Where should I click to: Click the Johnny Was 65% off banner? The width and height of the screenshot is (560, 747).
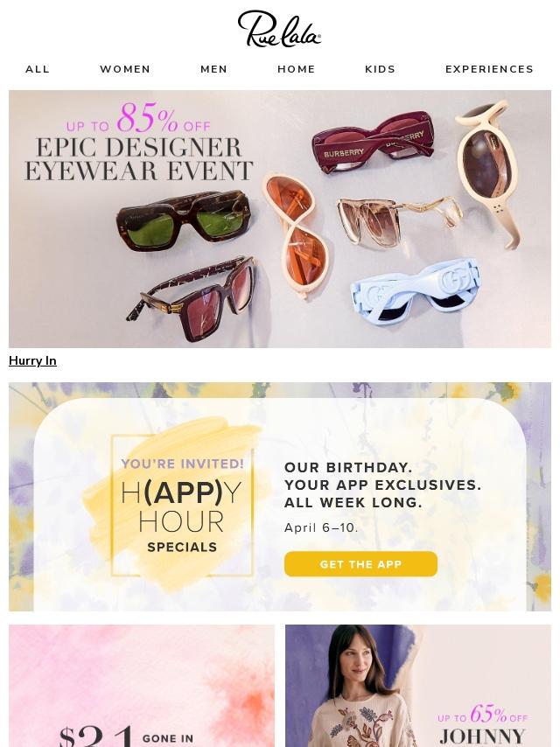click(418, 686)
